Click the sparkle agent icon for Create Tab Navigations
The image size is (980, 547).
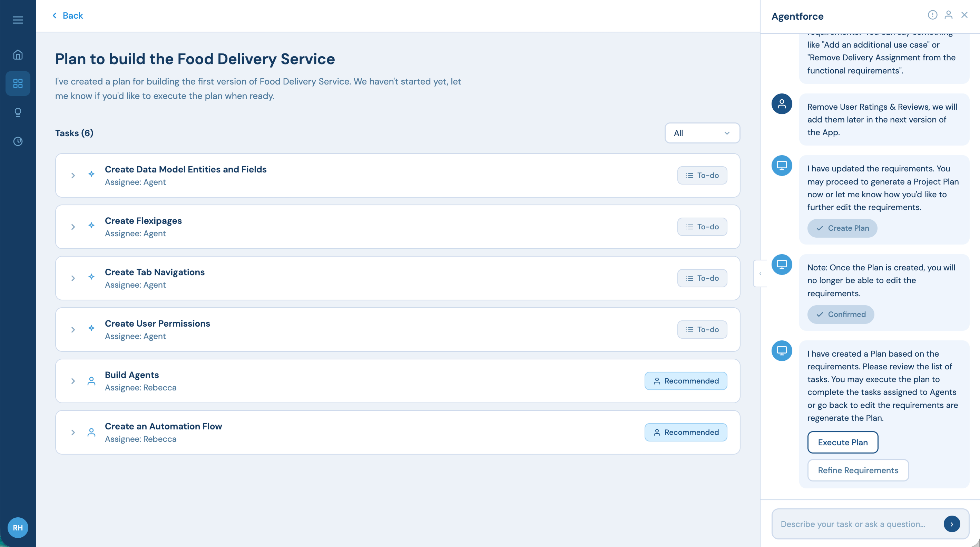[x=91, y=276]
